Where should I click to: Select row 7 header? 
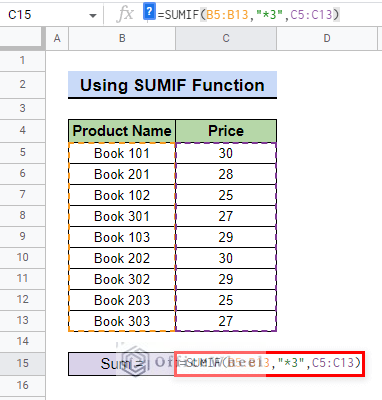point(22,194)
